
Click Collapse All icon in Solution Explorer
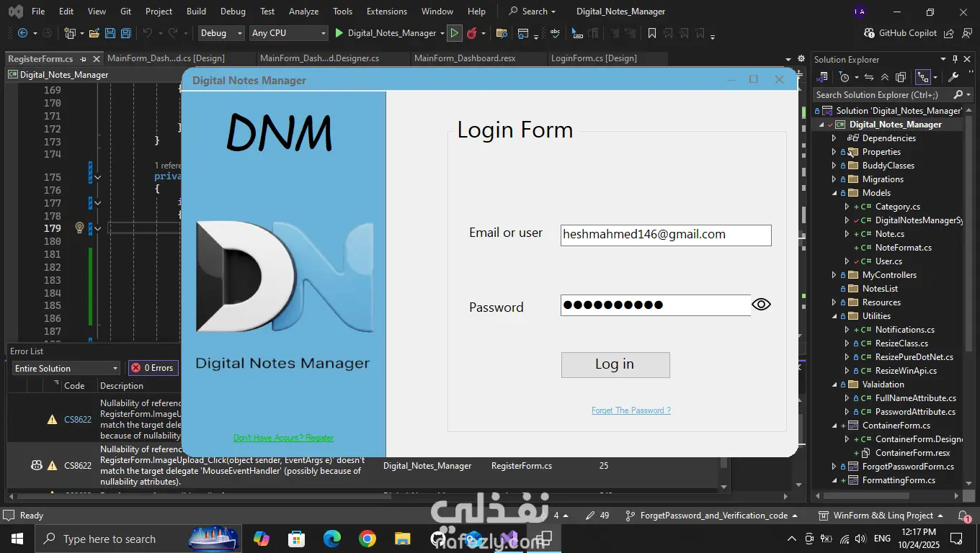coord(884,77)
